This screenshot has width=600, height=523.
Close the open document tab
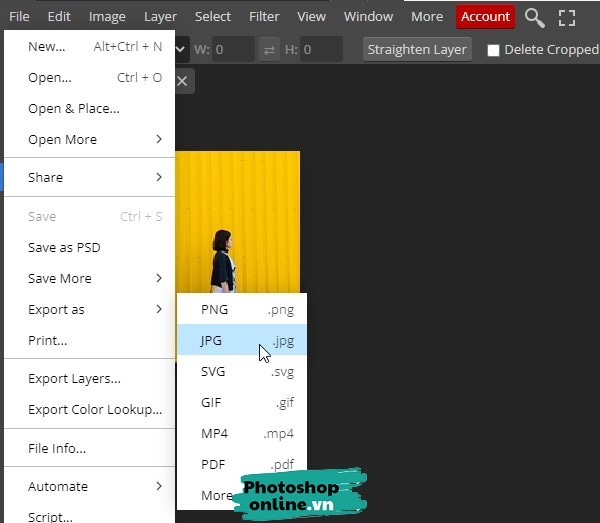pyautogui.click(x=182, y=81)
